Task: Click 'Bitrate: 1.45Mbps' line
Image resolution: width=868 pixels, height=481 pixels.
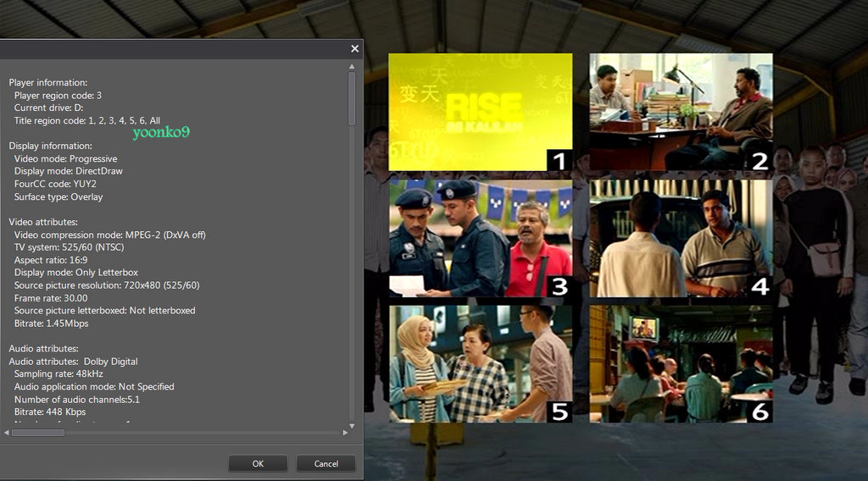Action: tap(52, 323)
